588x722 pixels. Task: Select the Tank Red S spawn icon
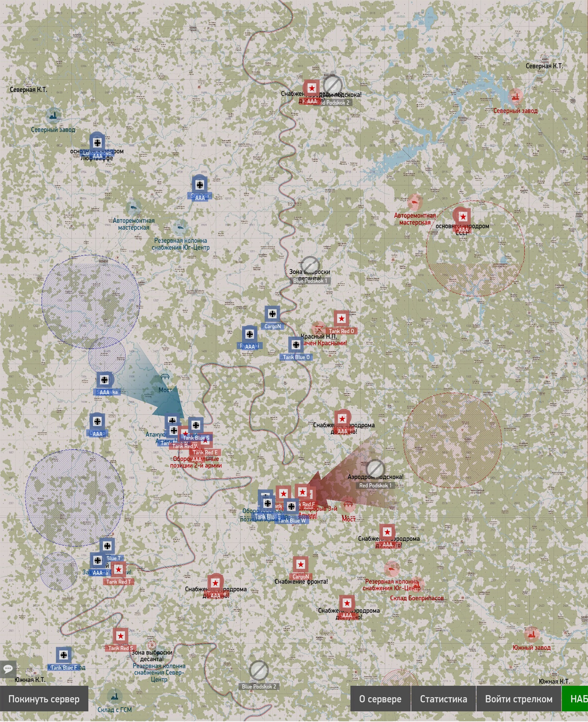click(x=120, y=636)
